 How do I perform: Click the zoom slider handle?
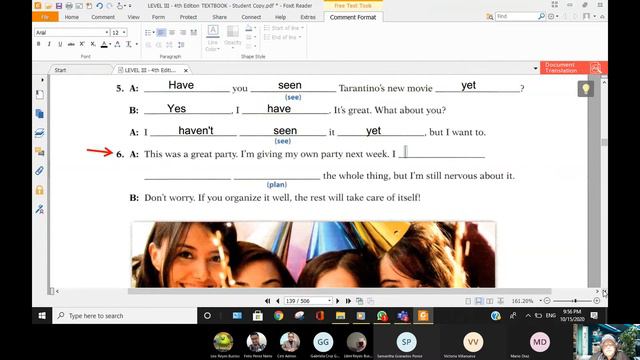click(x=575, y=301)
